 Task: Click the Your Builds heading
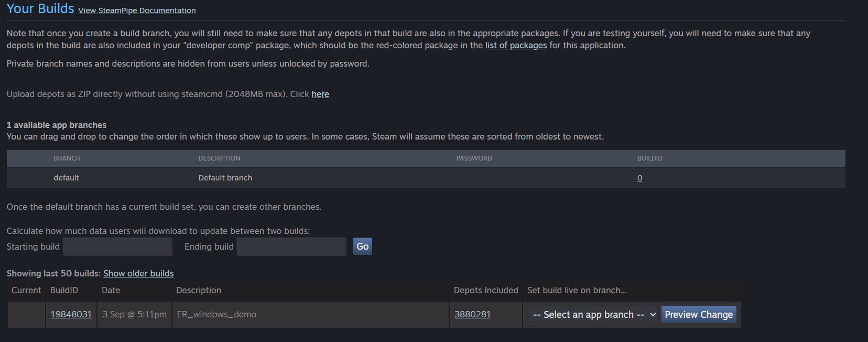(x=40, y=9)
